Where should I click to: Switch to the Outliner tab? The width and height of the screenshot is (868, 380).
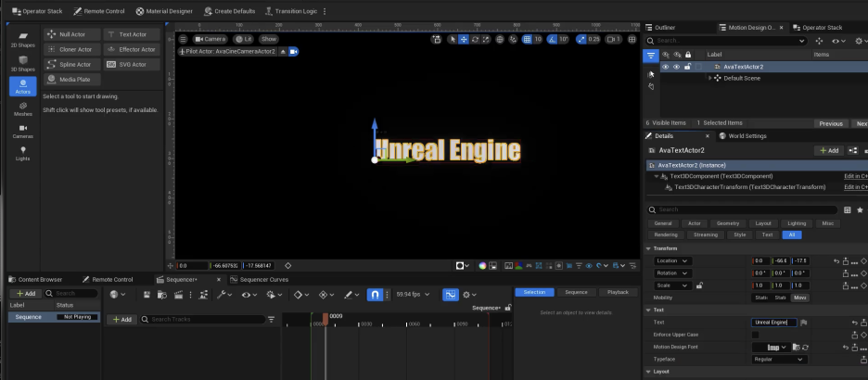coord(661,28)
